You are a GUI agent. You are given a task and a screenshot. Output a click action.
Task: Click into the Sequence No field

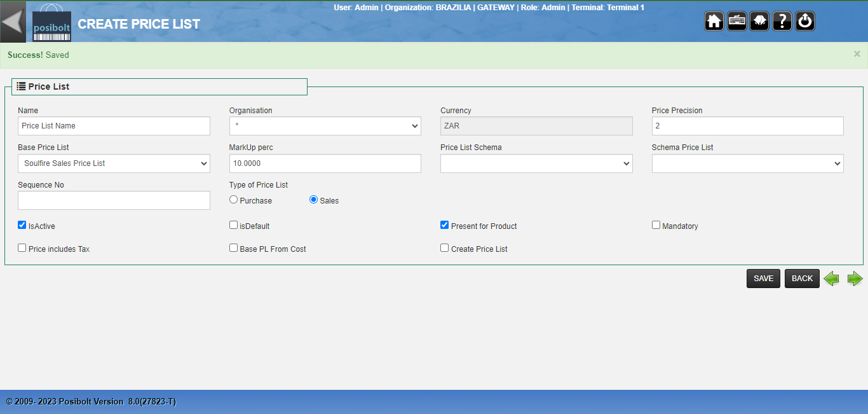pos(114,200)
